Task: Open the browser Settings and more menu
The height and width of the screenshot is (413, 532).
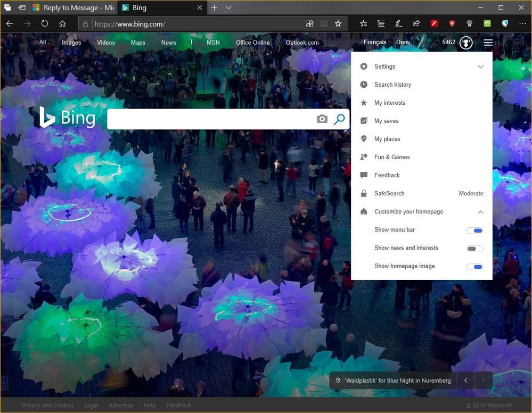Action: click(522, 24)
